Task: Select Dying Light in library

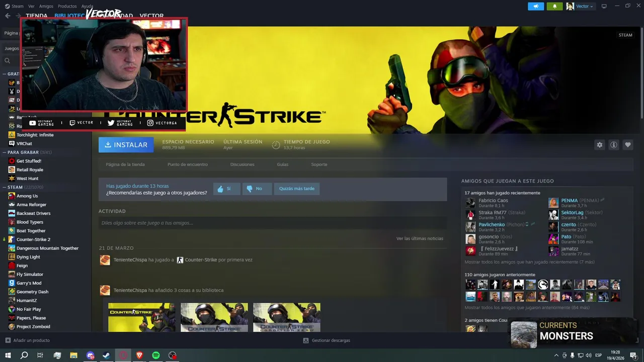Action: 28,257
